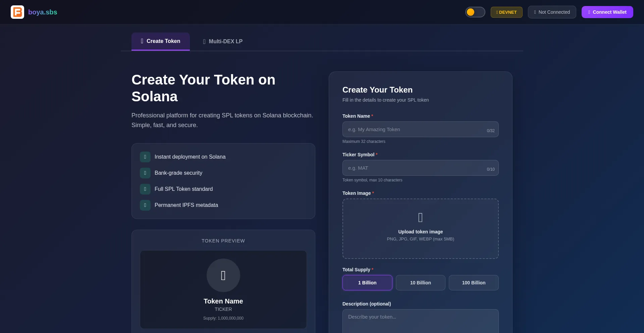Select the 1 Billion supply option
The height and width of the screenshot is (333, 644).
point(367,283)
